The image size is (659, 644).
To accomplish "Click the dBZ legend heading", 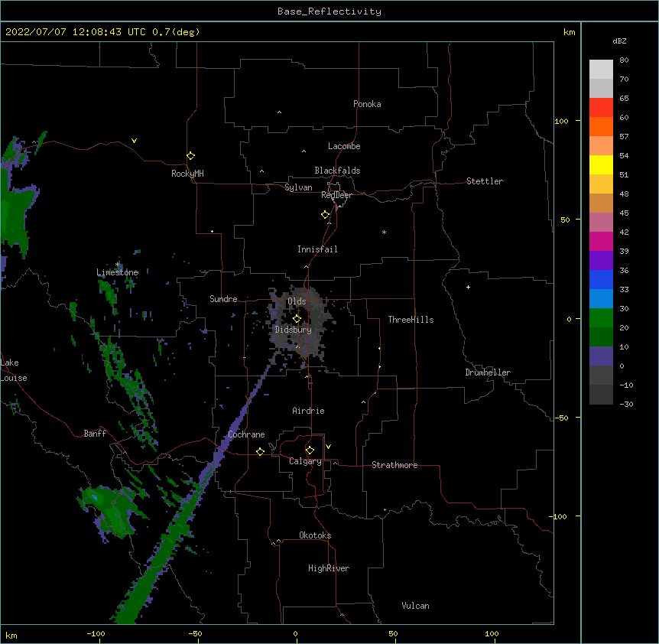I will point(619,41).
